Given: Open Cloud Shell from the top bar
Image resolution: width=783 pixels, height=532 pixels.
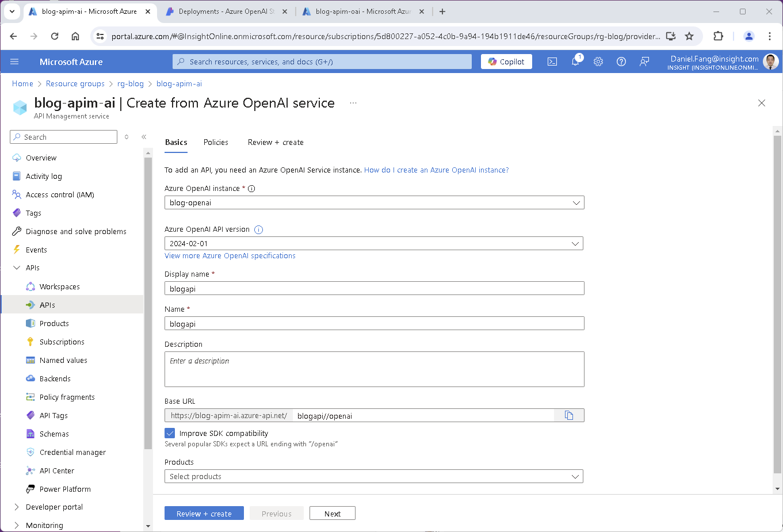Looking at the screenshot, I should (552, 62).
